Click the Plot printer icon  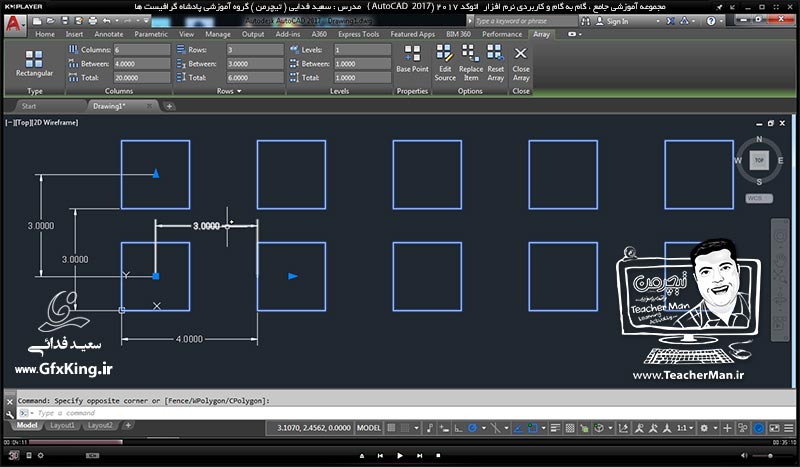92,21
